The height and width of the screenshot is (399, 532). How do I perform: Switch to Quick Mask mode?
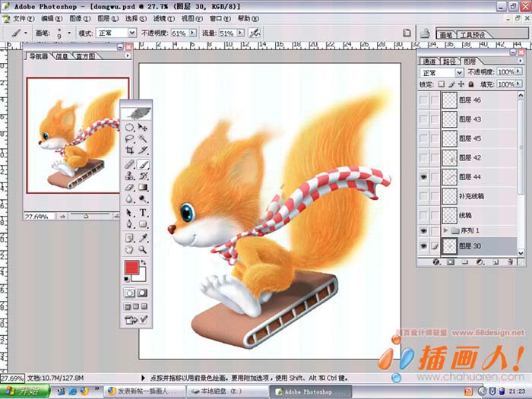pos(142,293)
